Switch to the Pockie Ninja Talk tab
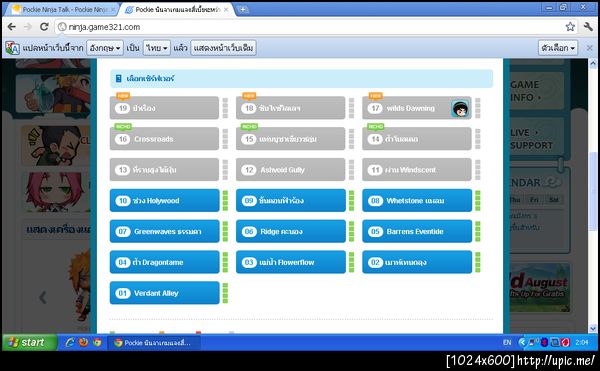Image resolution: width=600 pixels, height=371 pixels. point(61,10)
